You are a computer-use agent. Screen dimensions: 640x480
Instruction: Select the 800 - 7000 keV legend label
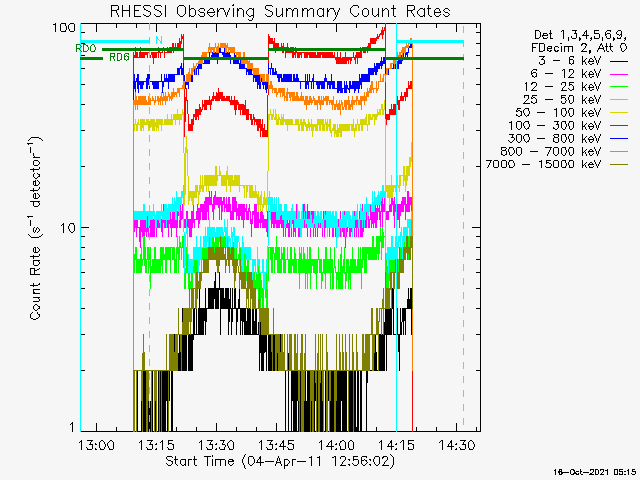[551, 151]
